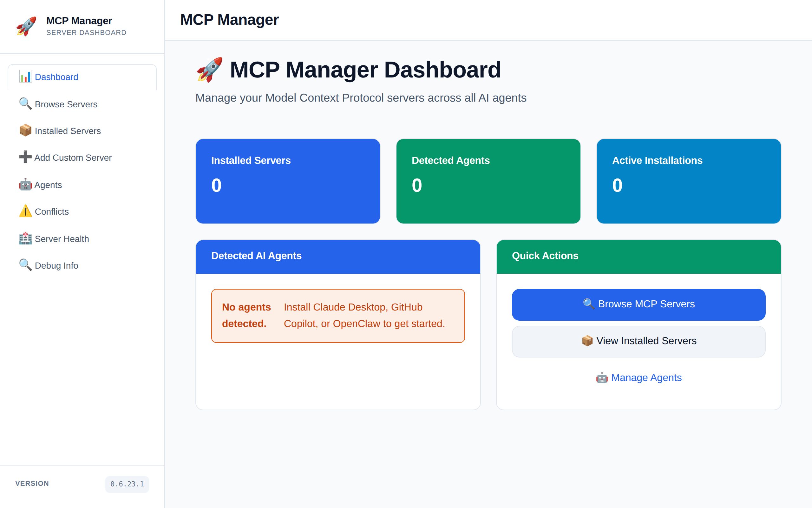Click the Agents robot icon

[x=25, y=184]
